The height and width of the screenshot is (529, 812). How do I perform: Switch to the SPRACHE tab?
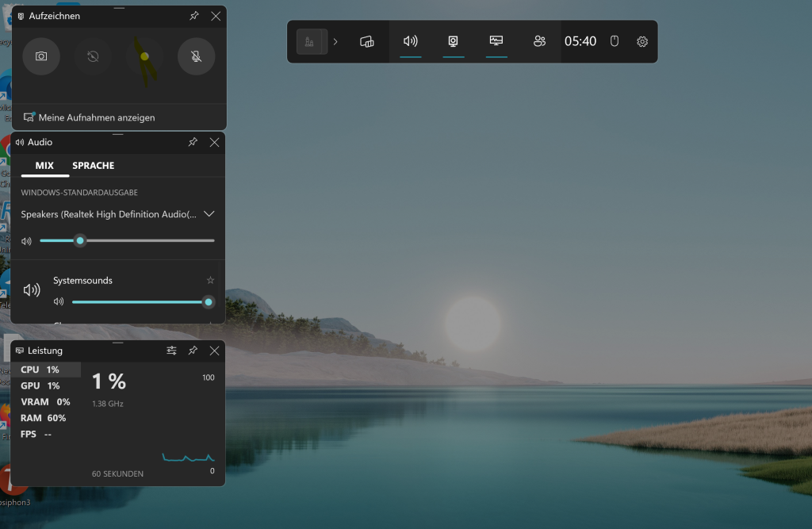click(94, 166)
